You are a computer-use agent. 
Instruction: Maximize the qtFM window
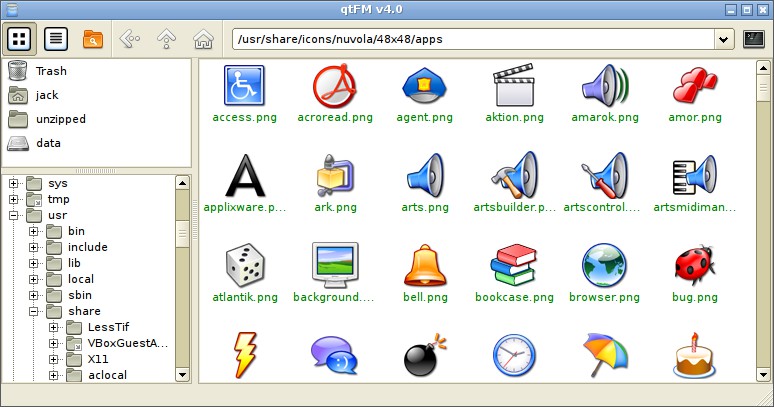747,9
